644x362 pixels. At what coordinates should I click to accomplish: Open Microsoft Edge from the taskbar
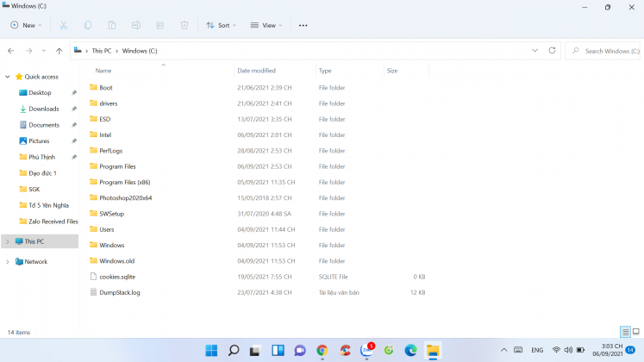(411, 350)
